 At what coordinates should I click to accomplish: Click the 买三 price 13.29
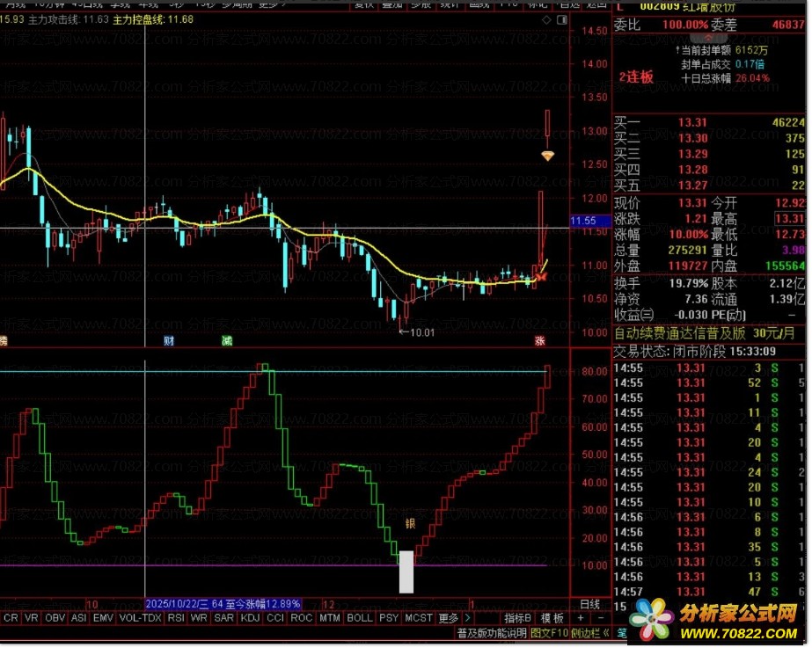pyautogui.click(x=692, y=154)
